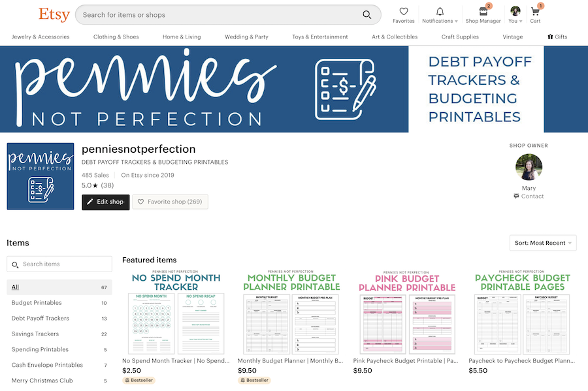The width and height of the screenshot is (588, 391).
Task: Open the shopping Cart
Action: (535, 12)
